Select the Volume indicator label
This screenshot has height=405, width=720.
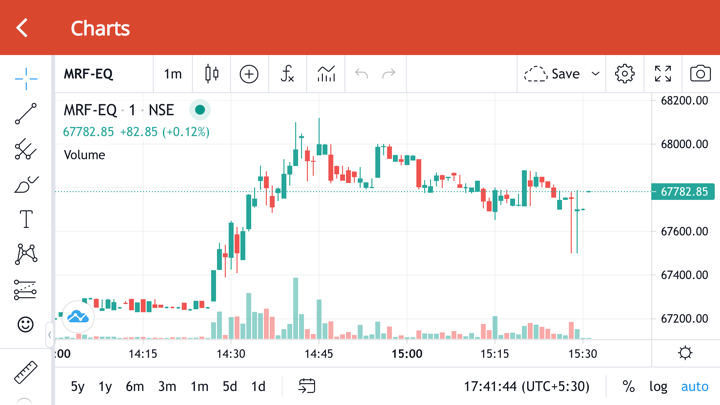point(84,155)
